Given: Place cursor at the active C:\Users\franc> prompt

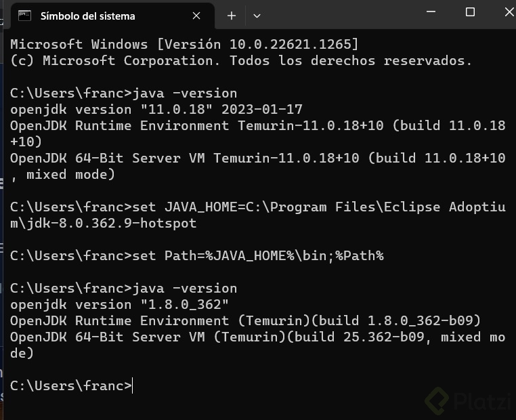Looking at the screenshot, I should pyautogui.click(x=71, y=385).
